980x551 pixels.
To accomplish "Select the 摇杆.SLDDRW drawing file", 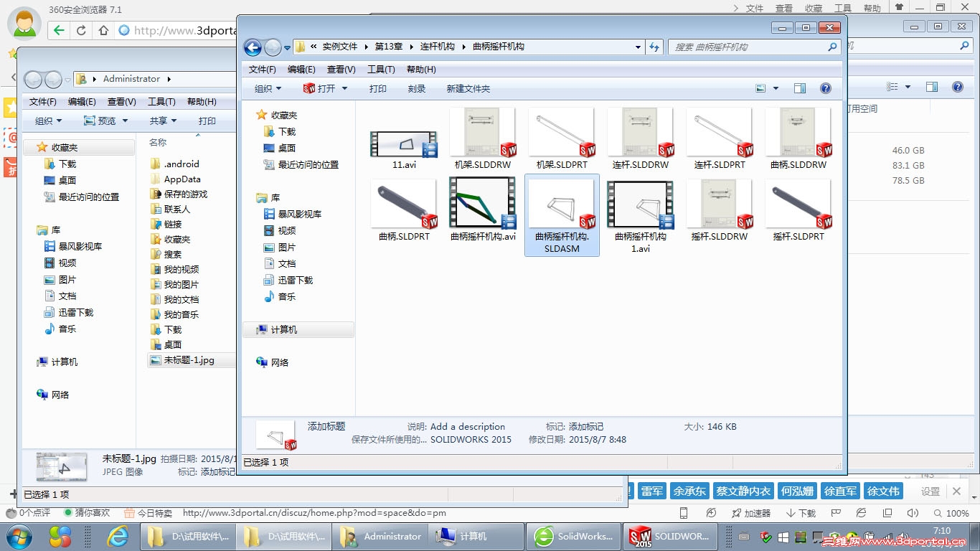I will point(720,210).
